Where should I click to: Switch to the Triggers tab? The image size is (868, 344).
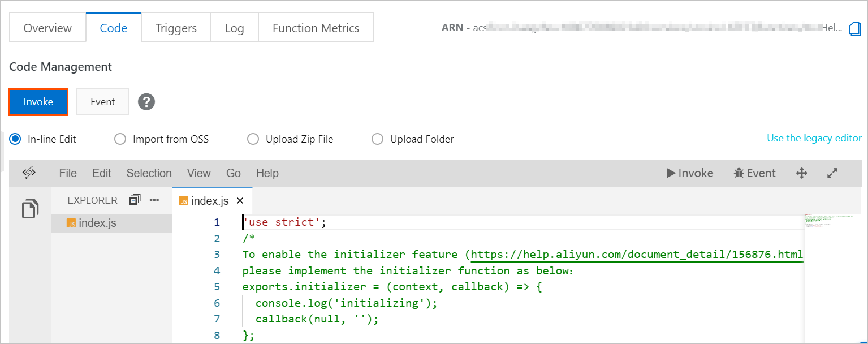(x=176, y=28)
